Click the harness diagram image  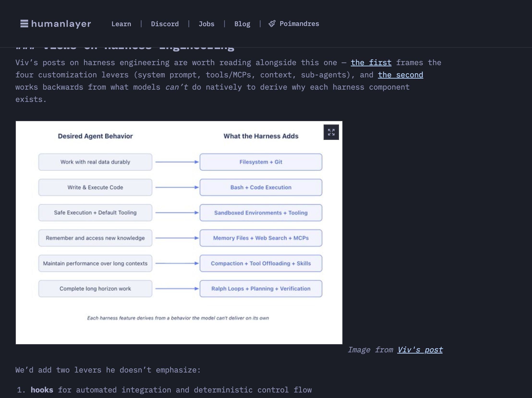(x=179, y=233)
